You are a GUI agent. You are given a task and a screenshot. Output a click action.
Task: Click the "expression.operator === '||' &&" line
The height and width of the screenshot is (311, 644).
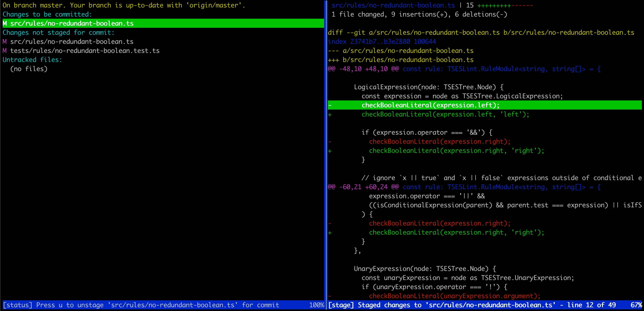427,196
